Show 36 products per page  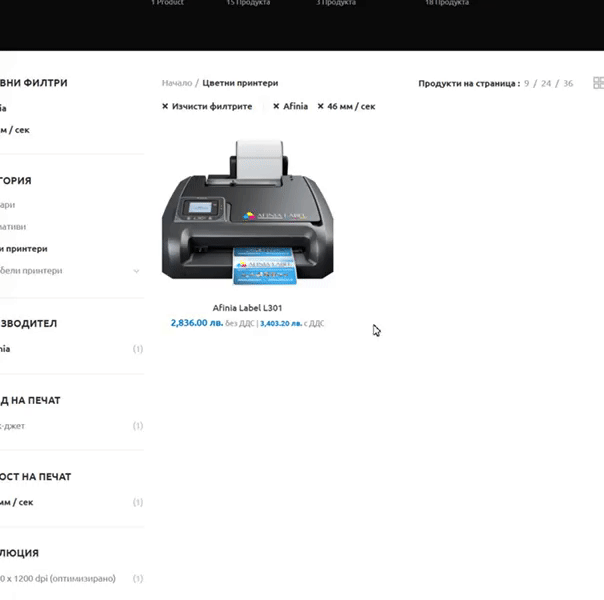(568, 83)
